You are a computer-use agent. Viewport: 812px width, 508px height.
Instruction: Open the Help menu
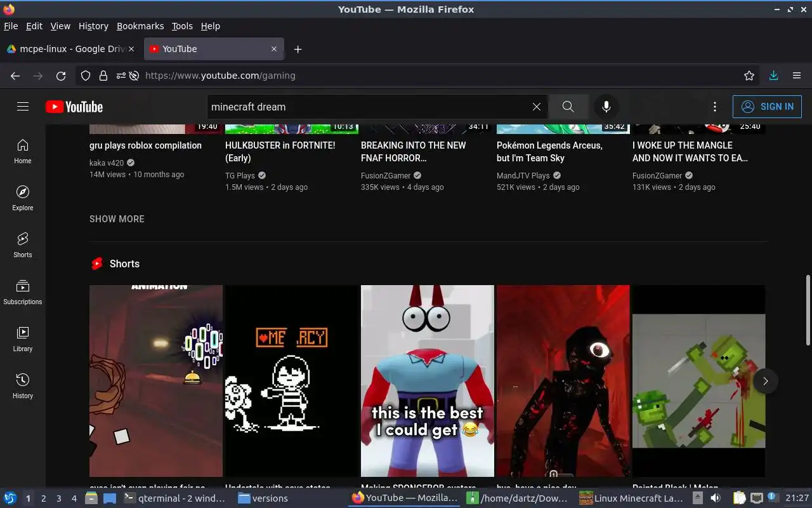point(211,26)
